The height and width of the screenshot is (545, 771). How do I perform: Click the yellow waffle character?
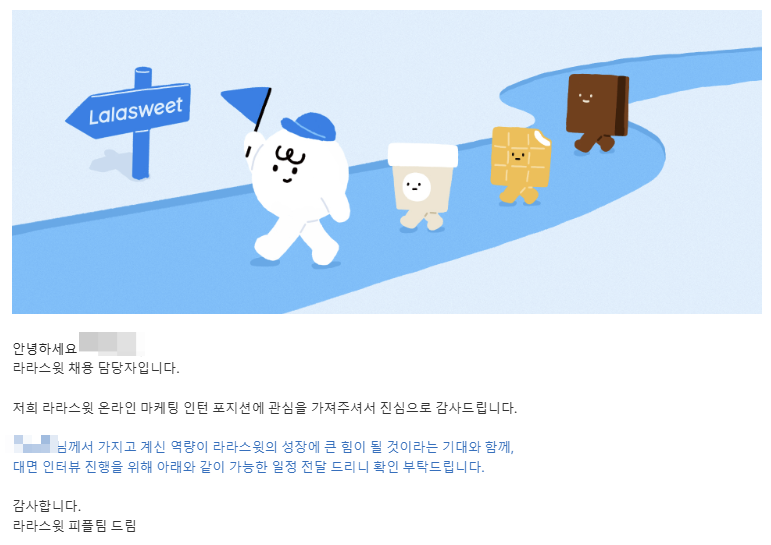[520, 165]
